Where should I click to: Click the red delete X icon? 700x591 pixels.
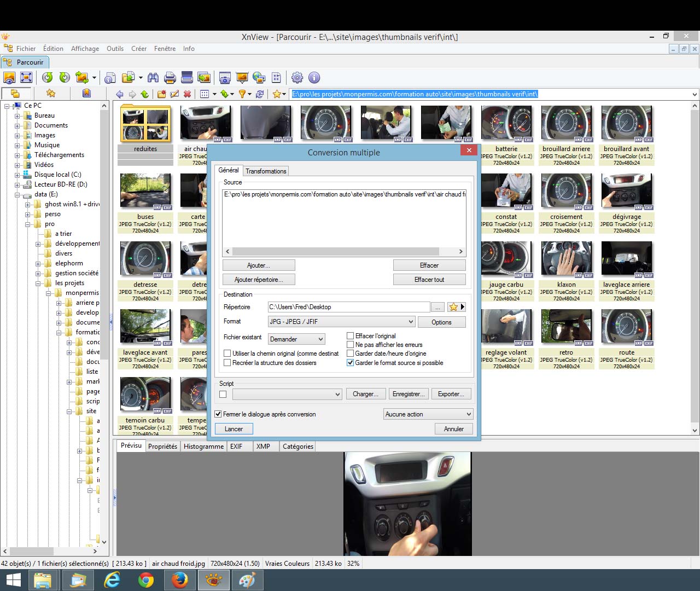click(x=188, y=94)
